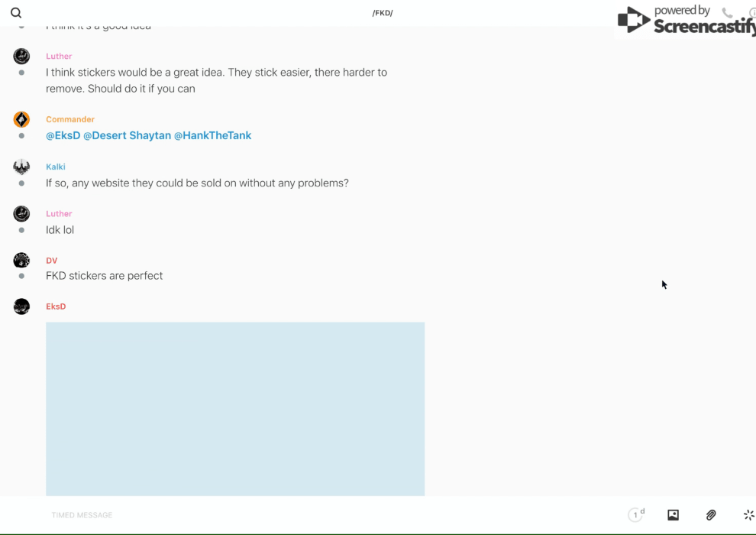Image resolution: width=756 pixels, height=535 pixels.
Task: Open Commander's orange avatar
Action: point(21,119)
